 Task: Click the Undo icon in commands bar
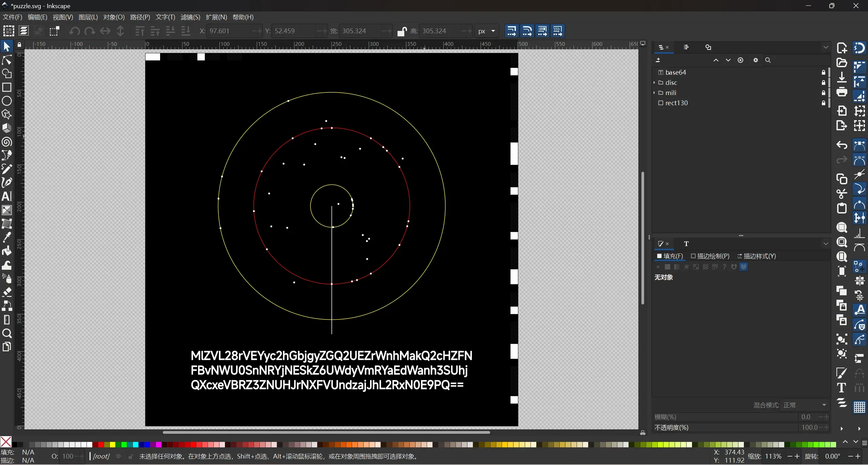click(842, 145)
